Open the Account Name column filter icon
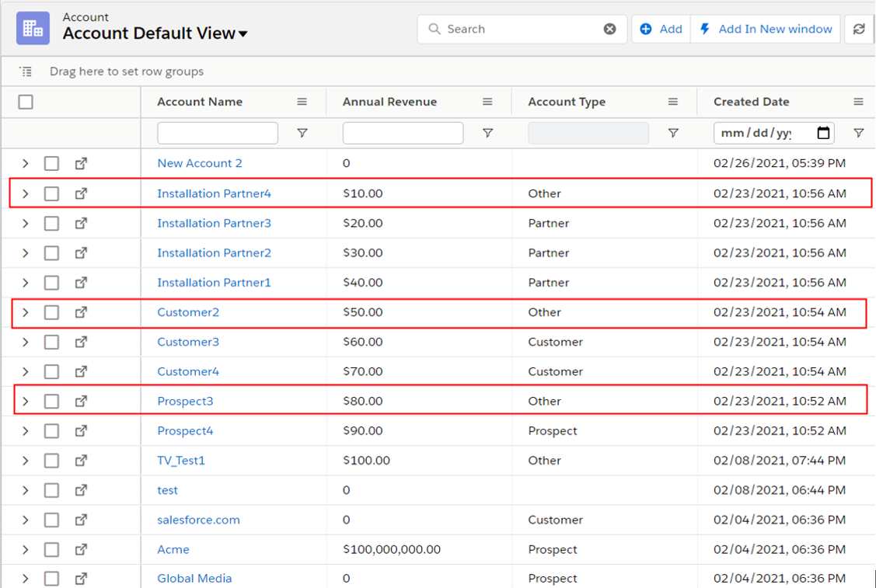Screen dimensions: 876x588 pos(302,134)
